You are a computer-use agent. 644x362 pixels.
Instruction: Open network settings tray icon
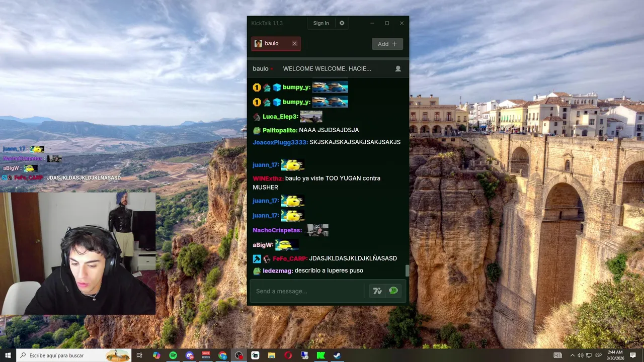pyautogui.click(x=589, y=355)
